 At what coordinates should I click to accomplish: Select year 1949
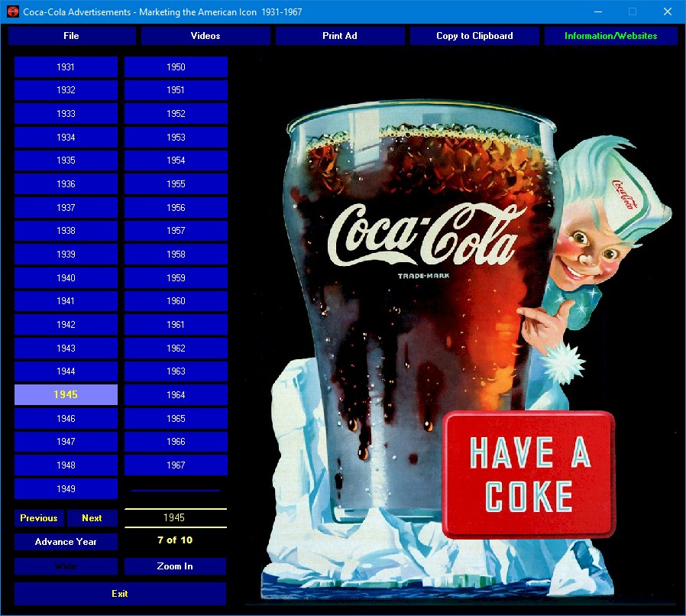point(66,489)
